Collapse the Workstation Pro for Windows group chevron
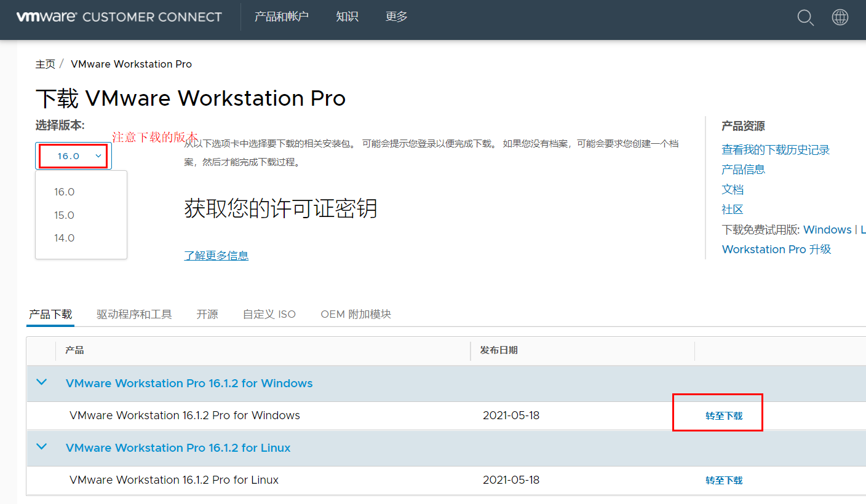This screenshot has width=866, height=504. click(41, 382)
